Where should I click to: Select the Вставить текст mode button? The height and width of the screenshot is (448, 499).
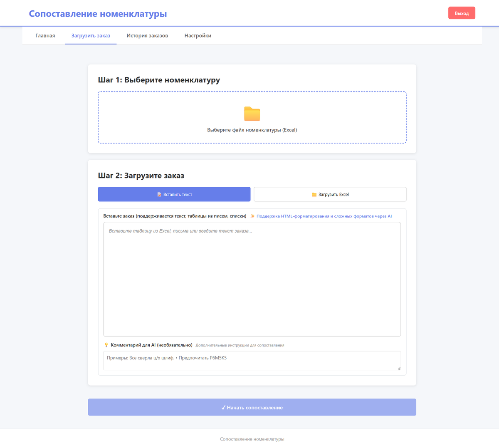(174, 194)
